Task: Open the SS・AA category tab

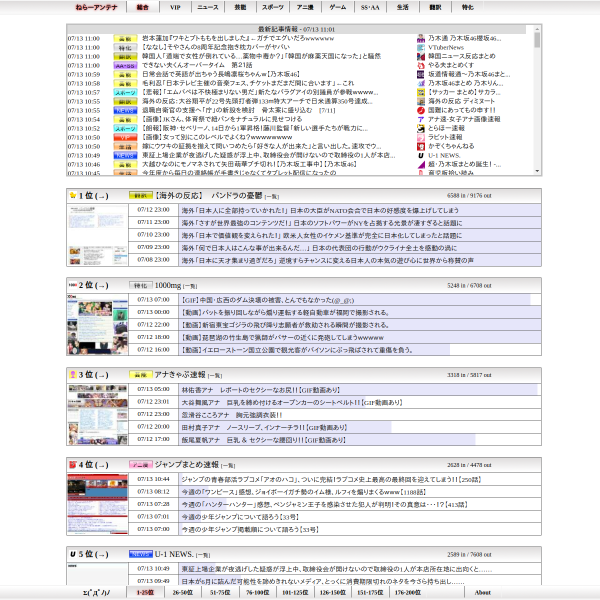Action: [370, 7]
